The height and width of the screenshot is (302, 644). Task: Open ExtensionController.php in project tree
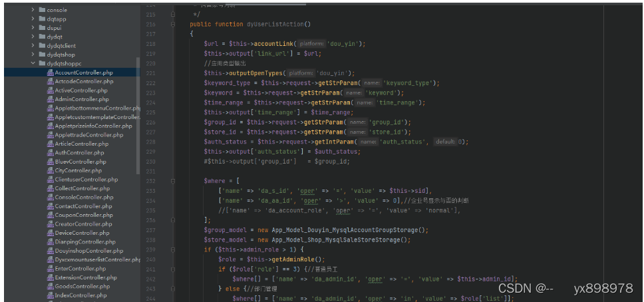click(86, 277)
